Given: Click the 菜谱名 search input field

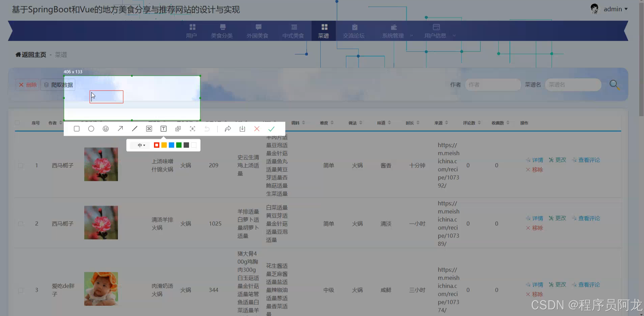Looking at the screenshot, I should 573,85.
